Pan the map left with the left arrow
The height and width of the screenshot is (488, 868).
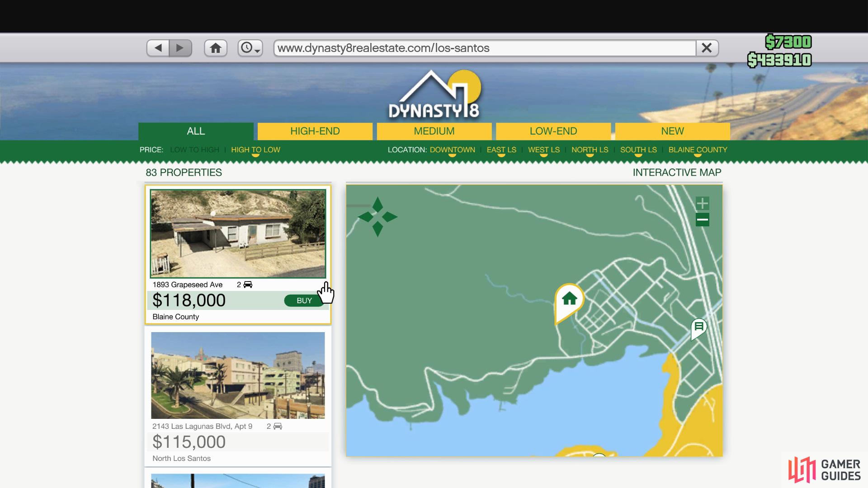[365, 217]
